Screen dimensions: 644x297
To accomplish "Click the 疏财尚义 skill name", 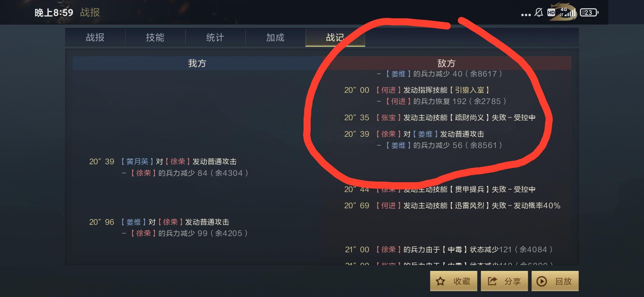I will 470,117.
